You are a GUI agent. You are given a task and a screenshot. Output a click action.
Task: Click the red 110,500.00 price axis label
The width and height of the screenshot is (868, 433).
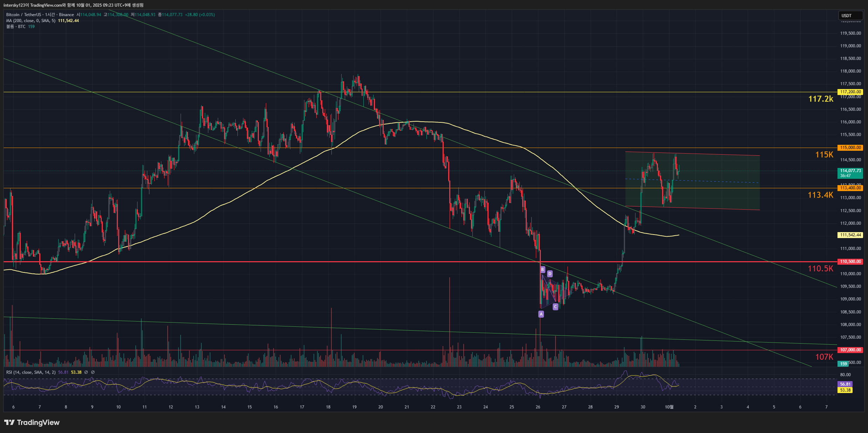(x=850, y=262)
